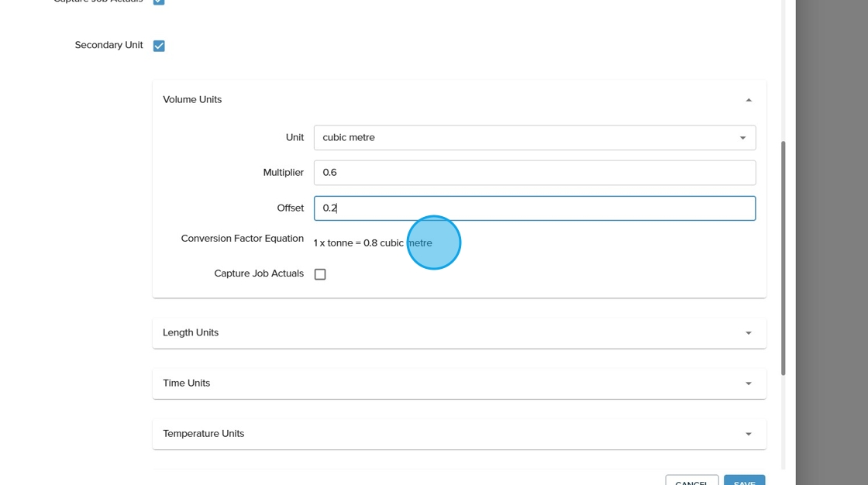This screenshot has width=868, height=485.
Task: Click the Time Units chevron arrow
Action: click(x=748, y=384)
